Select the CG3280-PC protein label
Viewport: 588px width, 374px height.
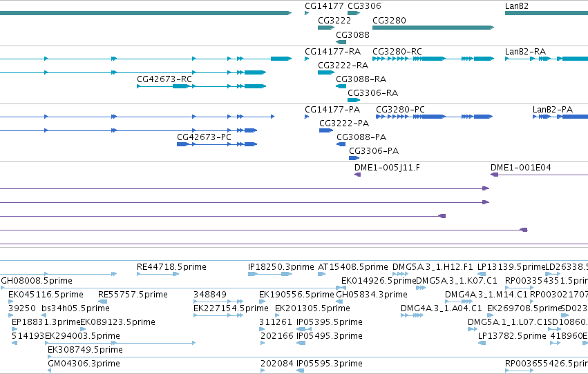click(x=400, y=110)
